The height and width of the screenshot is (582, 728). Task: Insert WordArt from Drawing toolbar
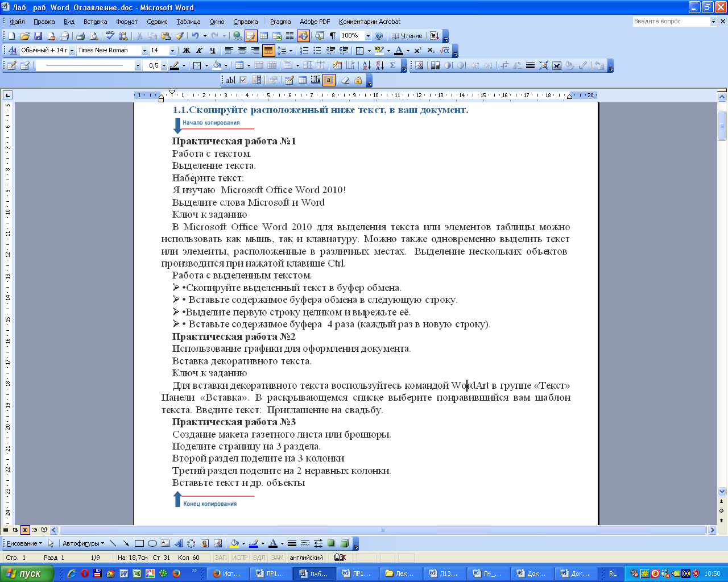[x=179, y=543]
